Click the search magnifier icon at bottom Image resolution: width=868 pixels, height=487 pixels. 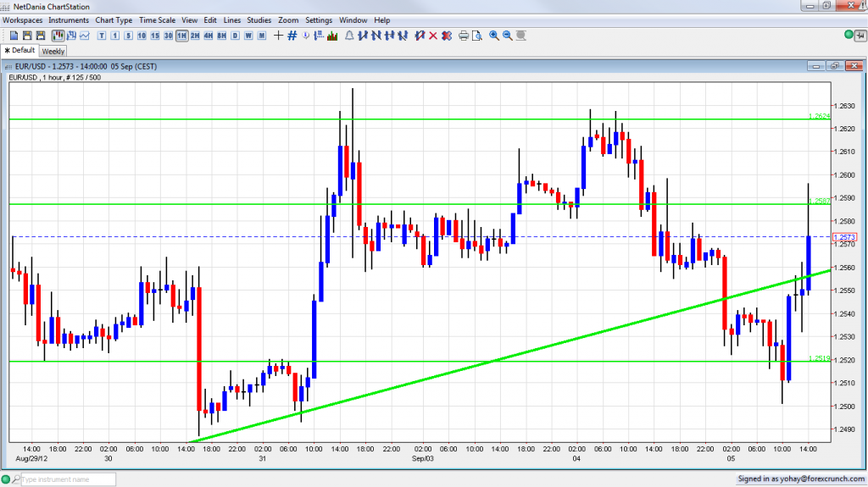point(16,479)
